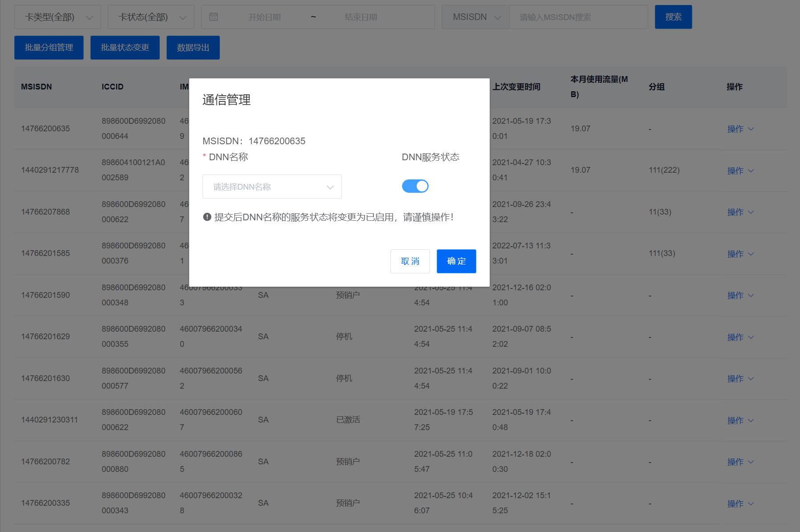Viewport: 800px width, 532px height.
Task: Click 批量状态变更 button
Action: point(125,48)
